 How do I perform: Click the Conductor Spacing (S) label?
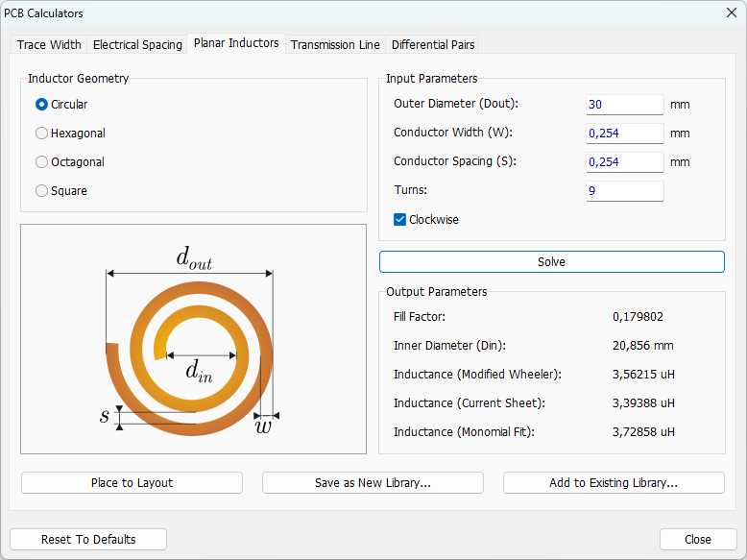click(455, 161)
